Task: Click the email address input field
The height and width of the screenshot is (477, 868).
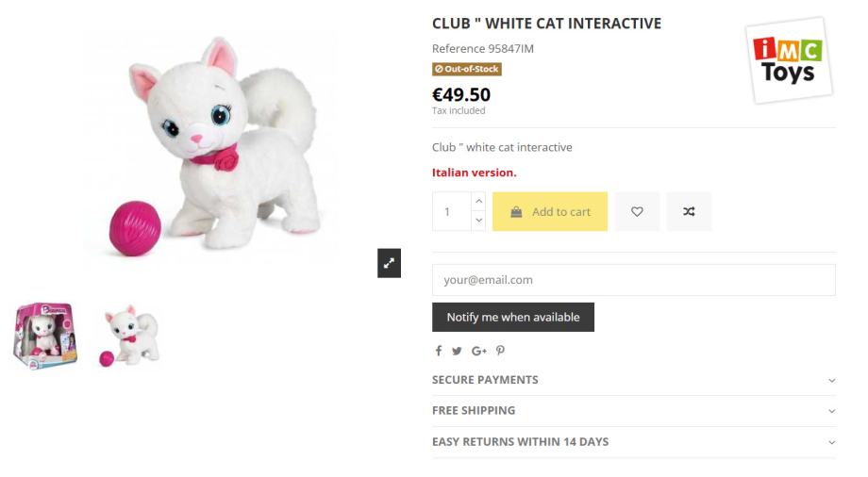Action: click(633, 280)
